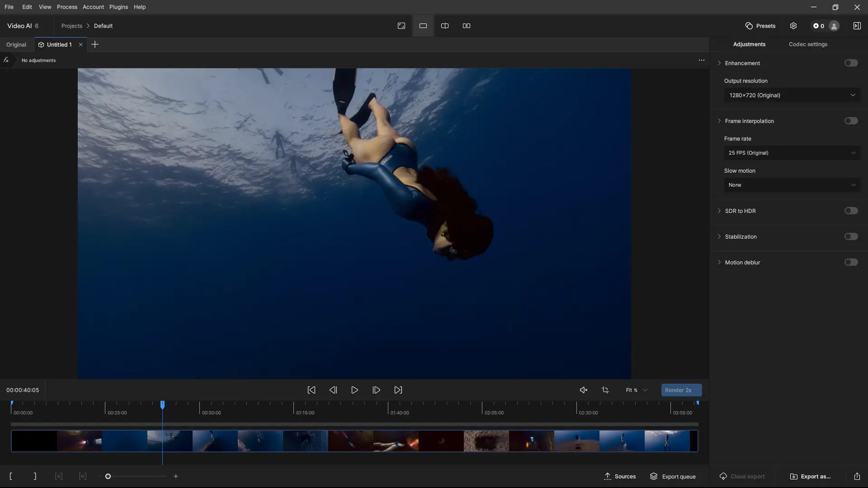The width and height of the screenshot is (868, 488).
Task: Switch to the Codec settings tab
Action: pyautogui.click(x=808, y=44)
